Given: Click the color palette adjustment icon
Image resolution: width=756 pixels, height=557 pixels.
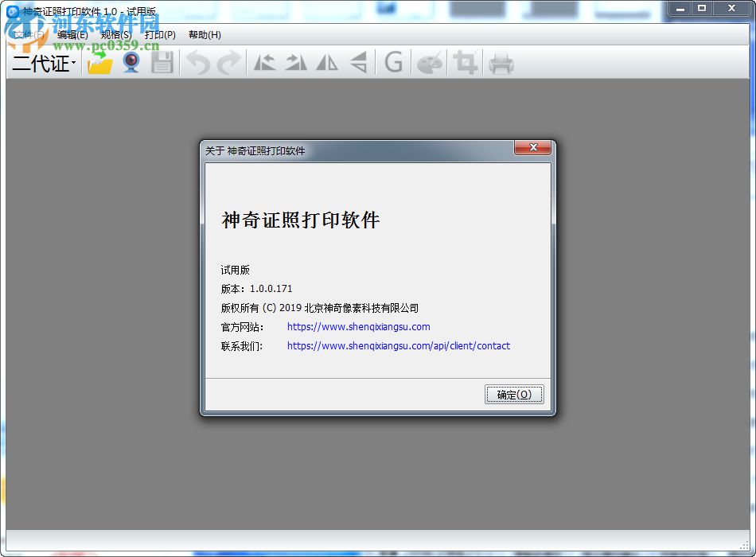Looking at the screenshot, I should [430, 62].
